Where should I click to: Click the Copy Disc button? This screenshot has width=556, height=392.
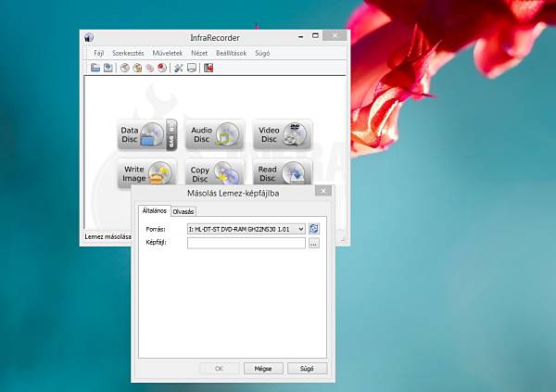pyautogui.click(x=215, y=173)
